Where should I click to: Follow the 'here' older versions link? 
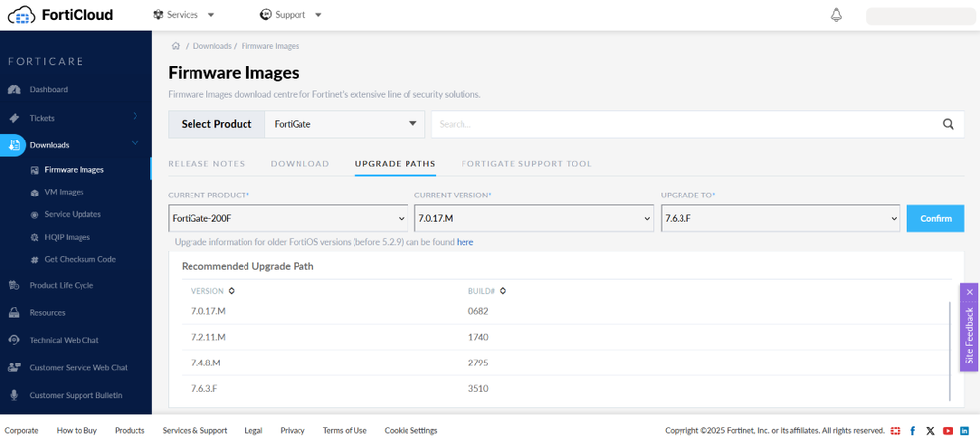(x=464, y=242)
